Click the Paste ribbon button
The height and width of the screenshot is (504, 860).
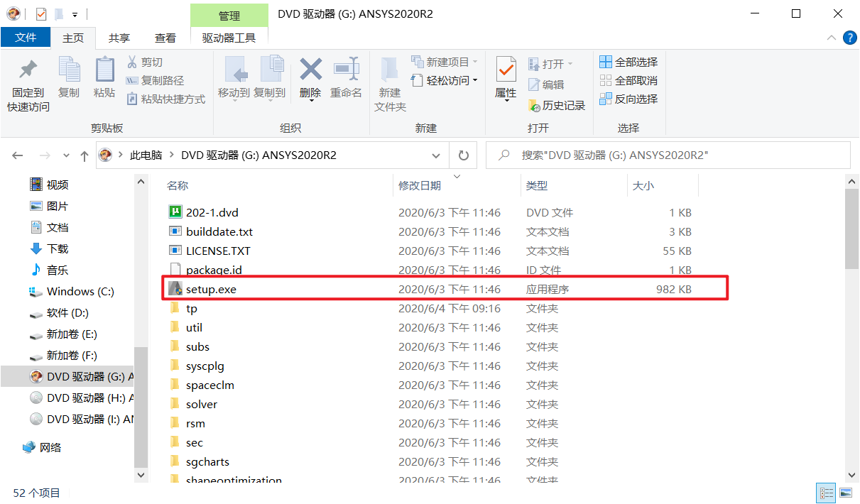click(x=104, y=77)
